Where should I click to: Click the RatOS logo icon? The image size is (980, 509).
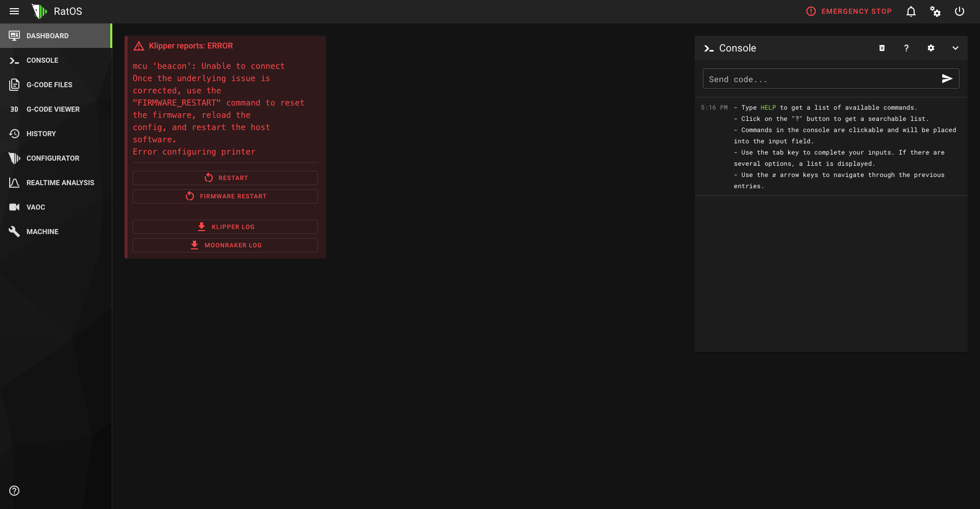pyautogui.click(x=39, y=11)
